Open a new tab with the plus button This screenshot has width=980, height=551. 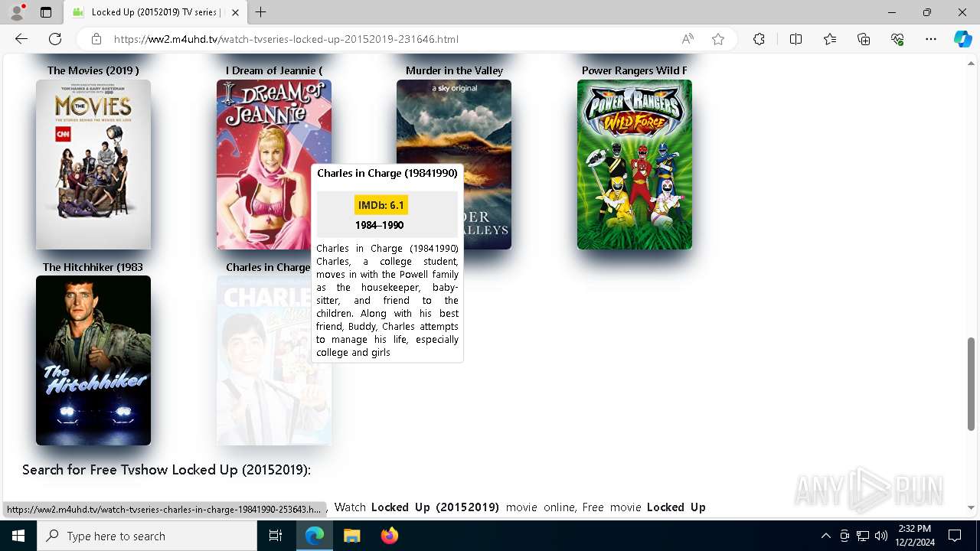tap(261, 12)
